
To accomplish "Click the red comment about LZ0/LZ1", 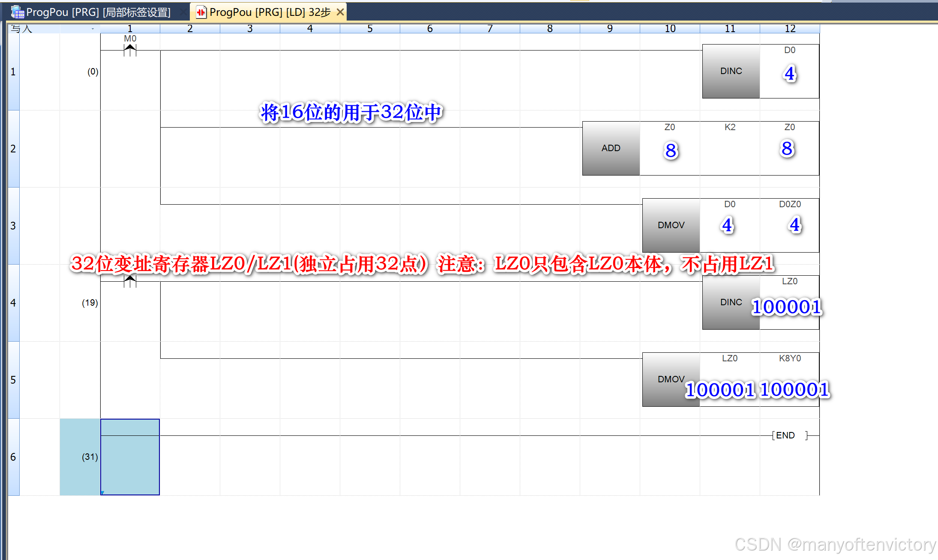I will click(x=423, y=264).
